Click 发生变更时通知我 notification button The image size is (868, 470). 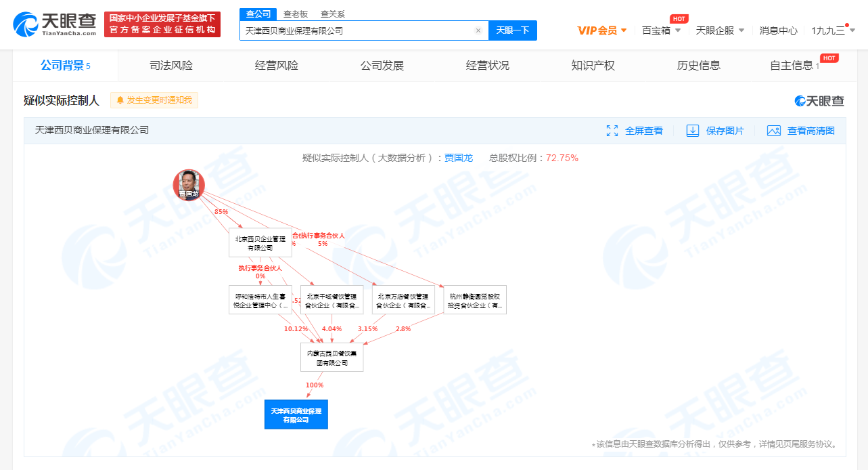[x=154, y=100]
